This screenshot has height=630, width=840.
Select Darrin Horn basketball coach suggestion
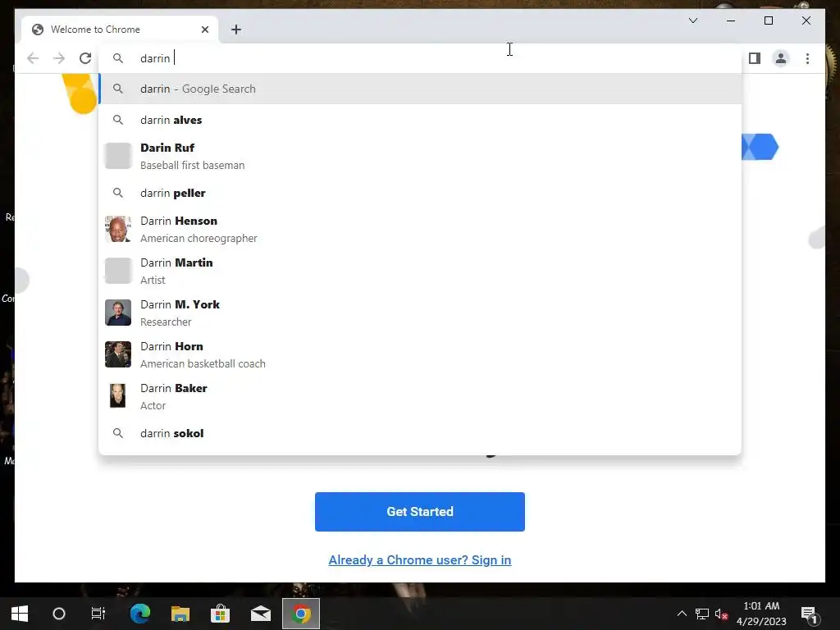(x=421, y=354)
